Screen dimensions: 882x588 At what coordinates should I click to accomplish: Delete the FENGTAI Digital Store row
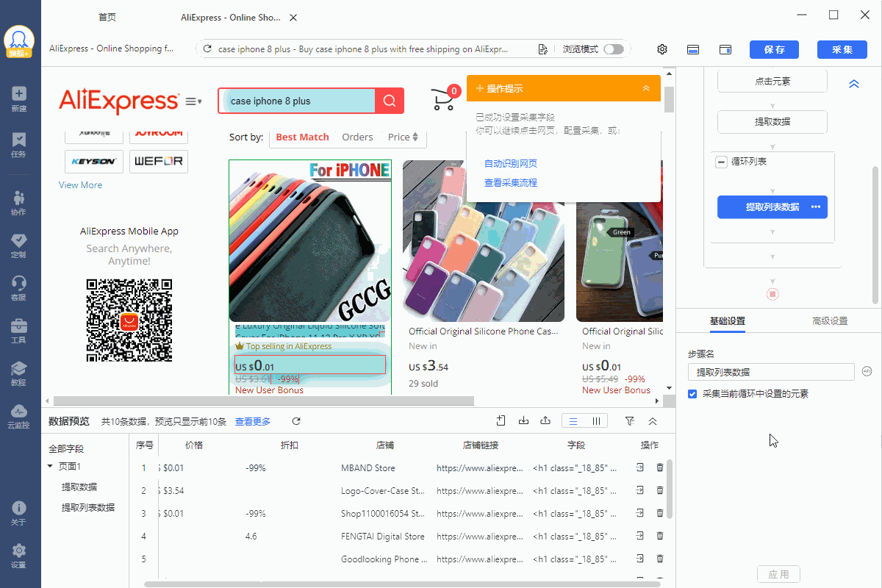click(660, 536)
